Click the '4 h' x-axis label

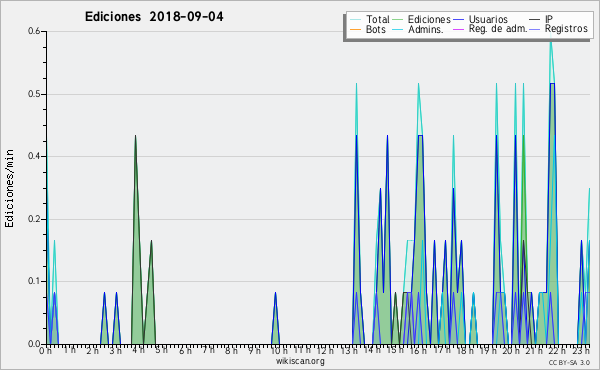139,350
